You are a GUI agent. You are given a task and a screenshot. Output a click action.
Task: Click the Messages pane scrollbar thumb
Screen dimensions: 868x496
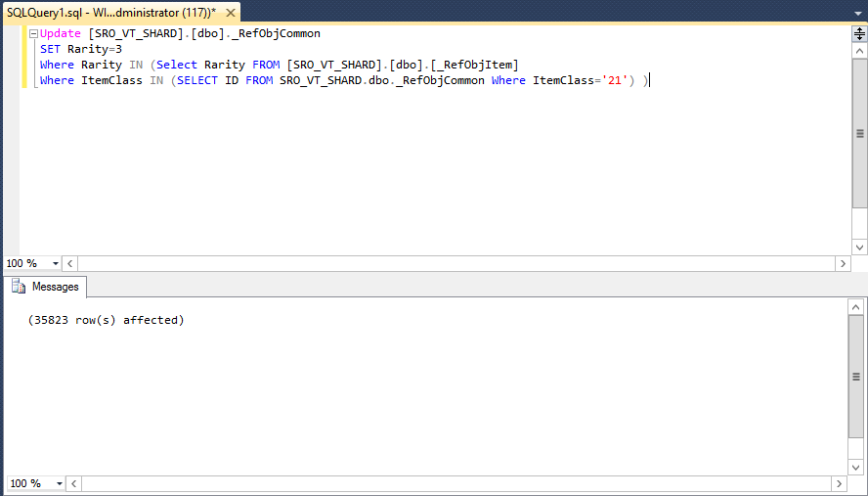pyautogui.click(x=856, y=377)
